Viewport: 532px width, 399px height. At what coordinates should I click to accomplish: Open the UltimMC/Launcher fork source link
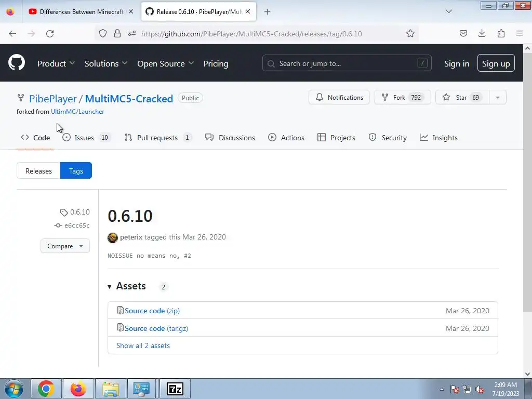77,112
